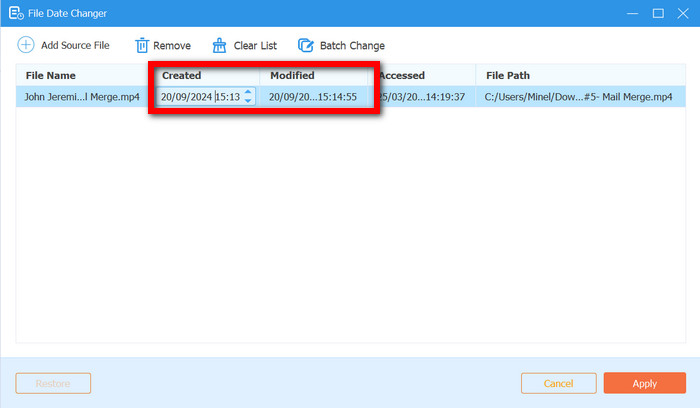Increase created time with up arrow
Image resolution: width=700 pixels, height=408 pixels.
[x=248, y=92]
